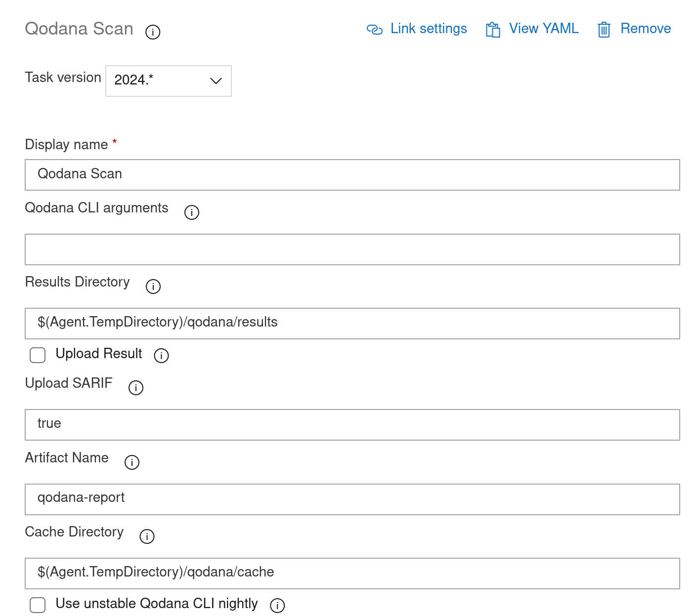The image size is (698, 616).
Task: Open Link settings
Action: pyautogui.click(x=417, y=29)
